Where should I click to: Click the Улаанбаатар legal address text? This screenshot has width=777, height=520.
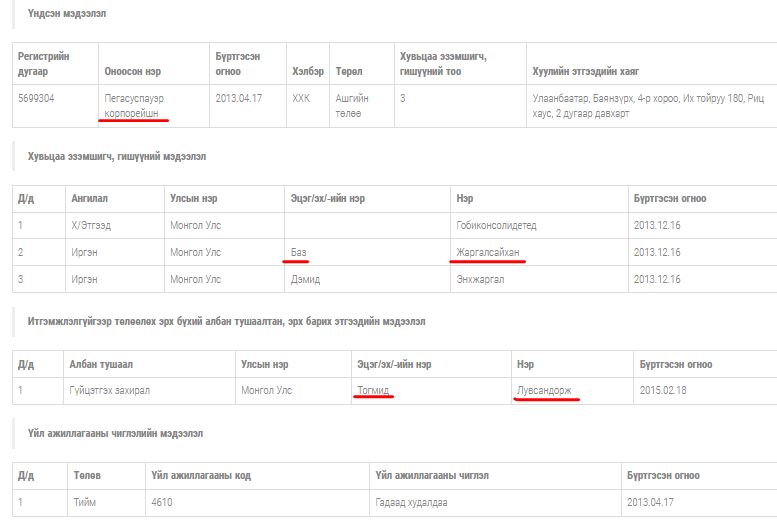pyautogui.click(x=645, y=105)
